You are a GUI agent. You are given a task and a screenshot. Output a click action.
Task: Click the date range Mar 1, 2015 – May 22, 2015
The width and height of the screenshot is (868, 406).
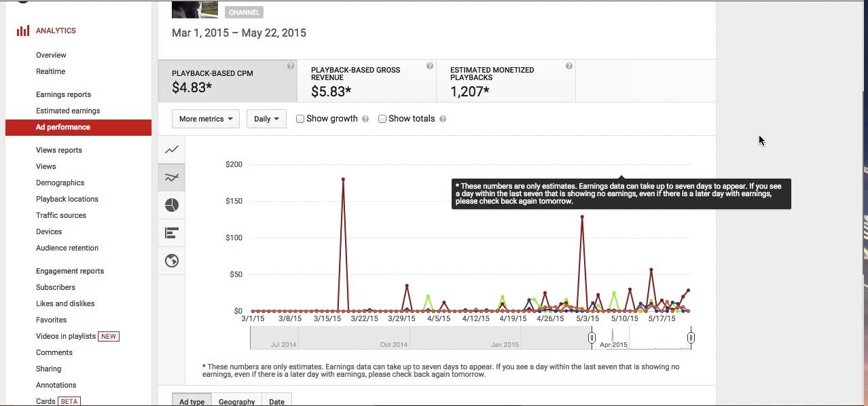point(239,33)
